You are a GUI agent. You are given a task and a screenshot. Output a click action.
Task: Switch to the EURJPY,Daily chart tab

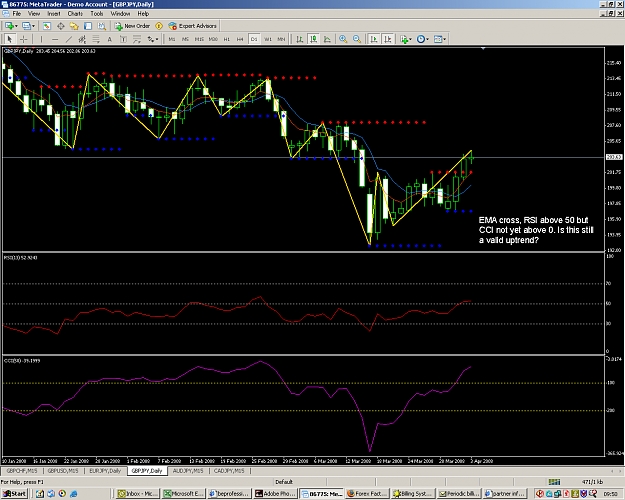pyautogui.click(x=105, y=471)
